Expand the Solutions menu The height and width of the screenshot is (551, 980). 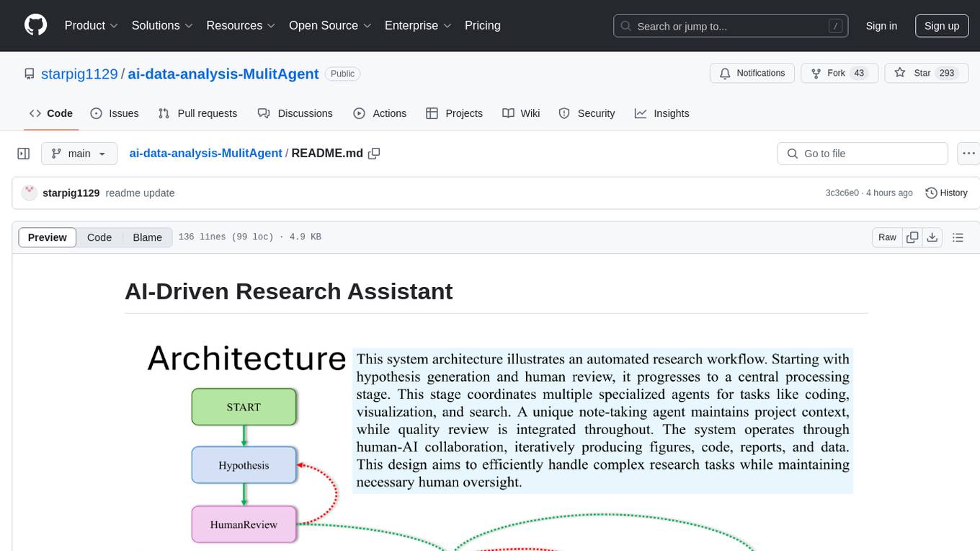(162, 25)
